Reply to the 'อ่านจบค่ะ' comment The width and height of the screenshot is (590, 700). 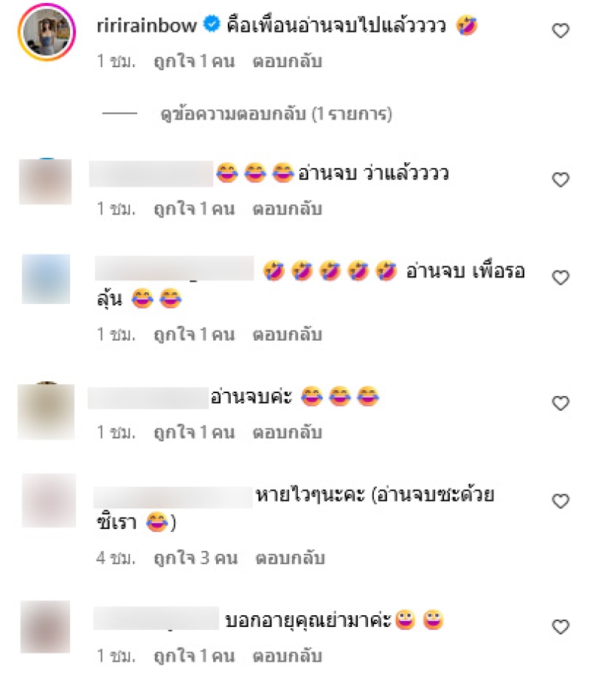pyautogui.click(x=288, y=432)
